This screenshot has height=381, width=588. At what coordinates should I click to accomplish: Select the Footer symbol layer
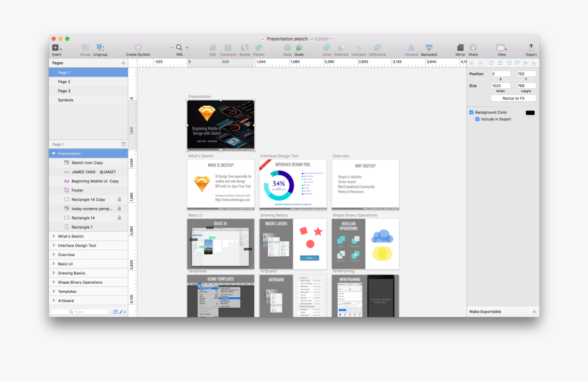88,190
